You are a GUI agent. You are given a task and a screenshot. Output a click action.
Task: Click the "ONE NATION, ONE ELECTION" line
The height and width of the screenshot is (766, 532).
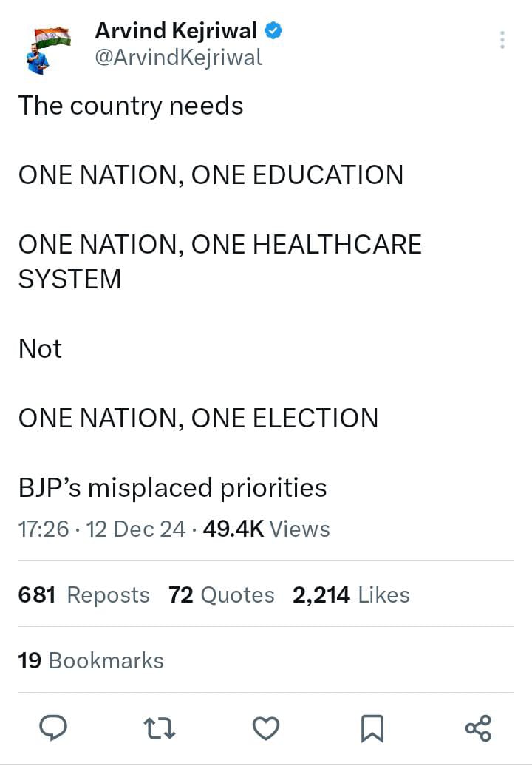point(198,418)
